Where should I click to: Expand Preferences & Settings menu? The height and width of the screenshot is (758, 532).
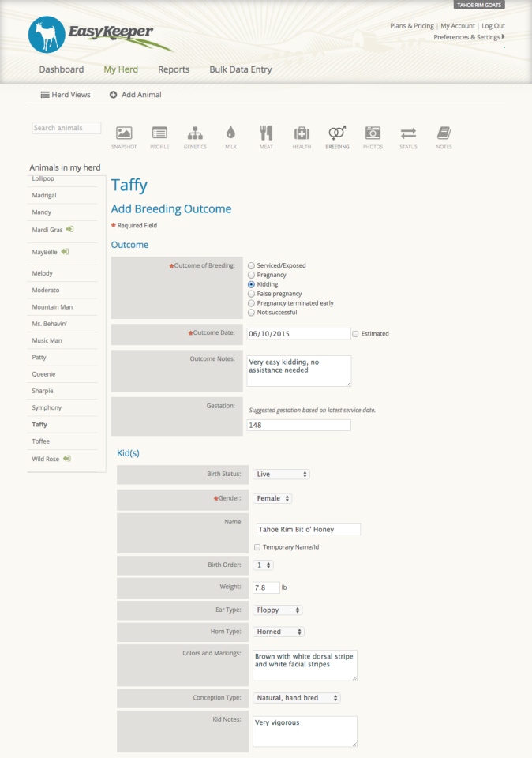pos(469,37)
